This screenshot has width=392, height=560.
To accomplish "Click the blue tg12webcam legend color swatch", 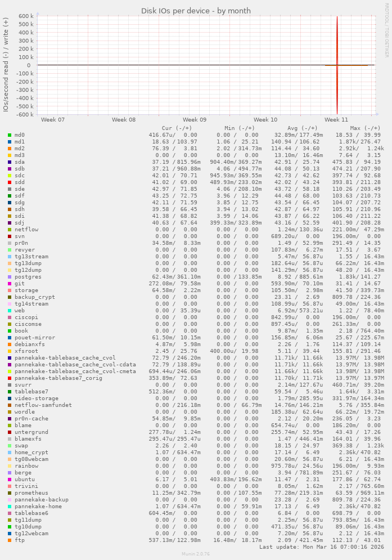I will (x=10, y=534).
